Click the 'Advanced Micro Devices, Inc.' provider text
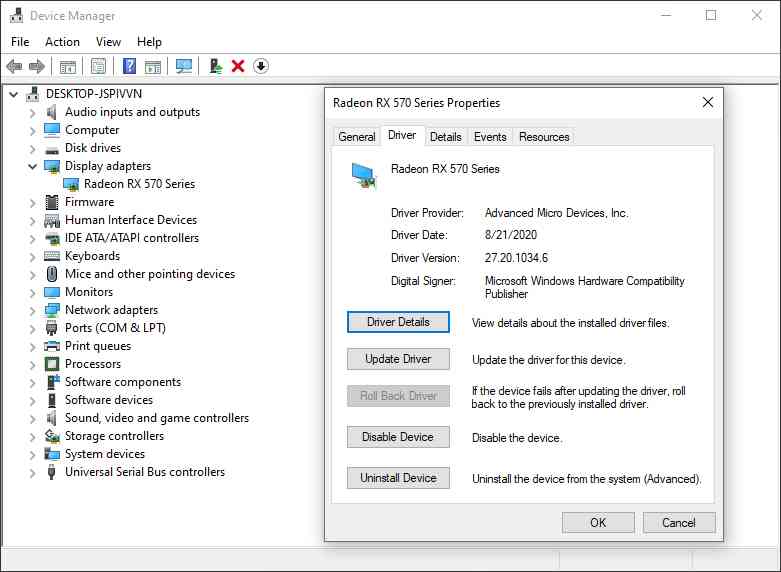 pyautogui.click(x=556, y=213)
